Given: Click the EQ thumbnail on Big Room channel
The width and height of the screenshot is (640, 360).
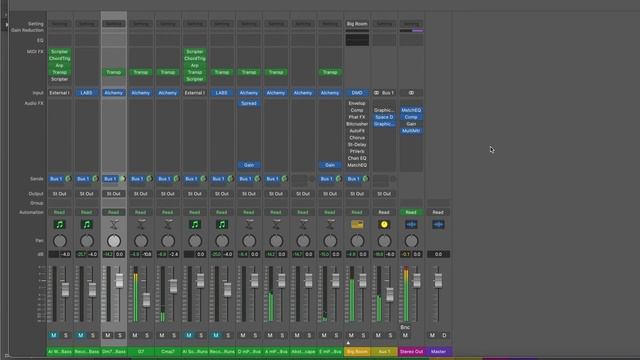Looking at the screenshot, I should [357, 40].
